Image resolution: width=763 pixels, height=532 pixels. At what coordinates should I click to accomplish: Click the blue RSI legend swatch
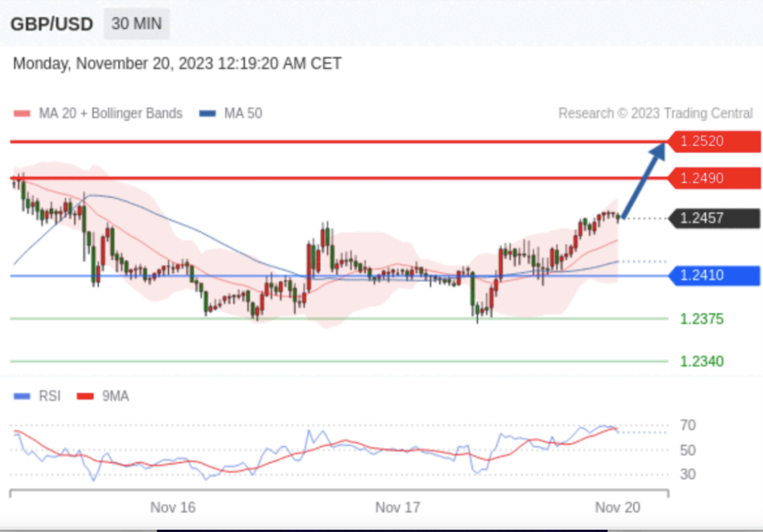click(x=22, y=396)
